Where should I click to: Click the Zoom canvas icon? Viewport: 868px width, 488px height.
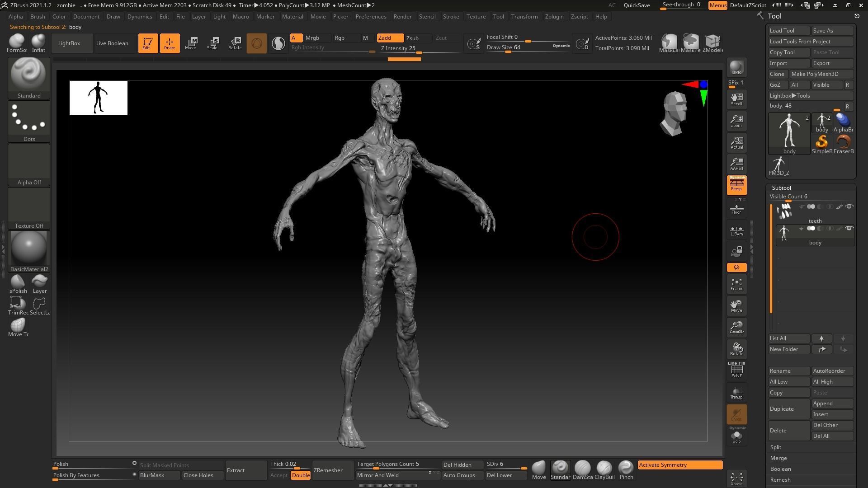[736, 121]
